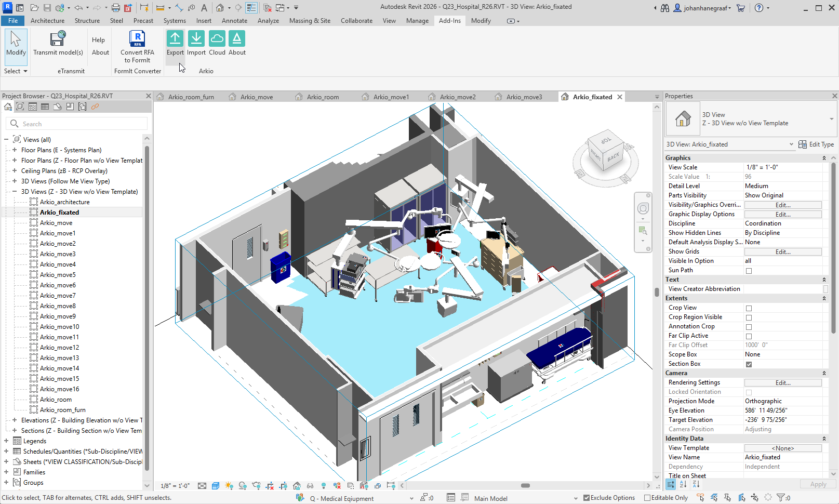Viewport: 839px width, 504px height.
Task: Click Edit Type in Properties
Action: (x=816, y=144)
